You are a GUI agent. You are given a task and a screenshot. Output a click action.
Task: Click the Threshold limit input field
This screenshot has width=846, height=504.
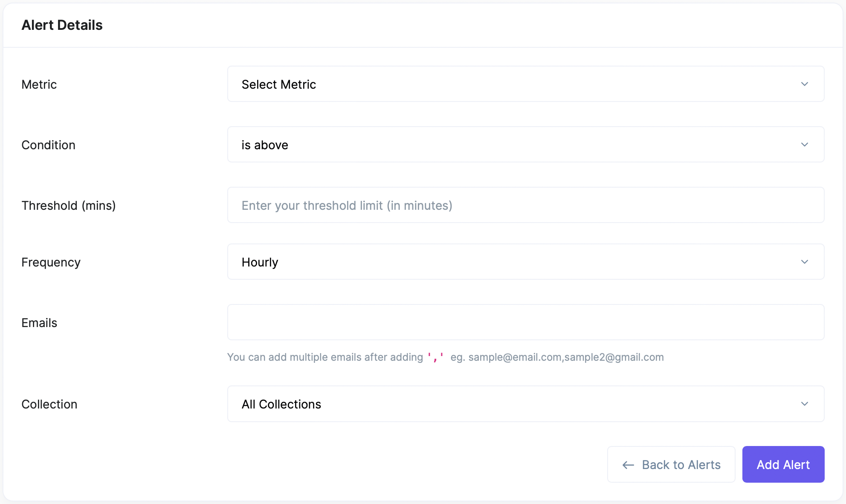click(x=526, y=205)
